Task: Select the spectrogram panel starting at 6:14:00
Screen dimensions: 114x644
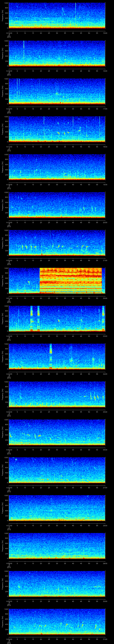Action: (x=57, y=16)
